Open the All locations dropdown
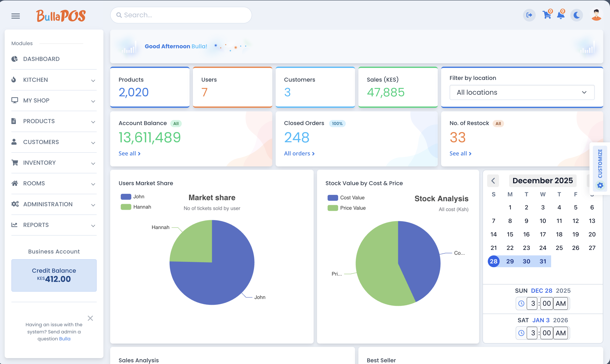610x364 pixels. [x=522, y=92]
